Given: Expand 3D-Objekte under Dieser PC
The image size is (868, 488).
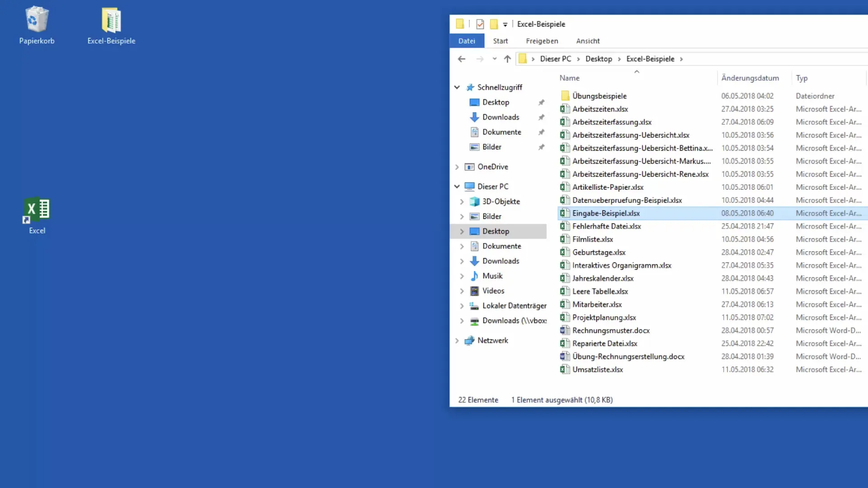Looking at the screenshot, I should (x=462, y=201).
